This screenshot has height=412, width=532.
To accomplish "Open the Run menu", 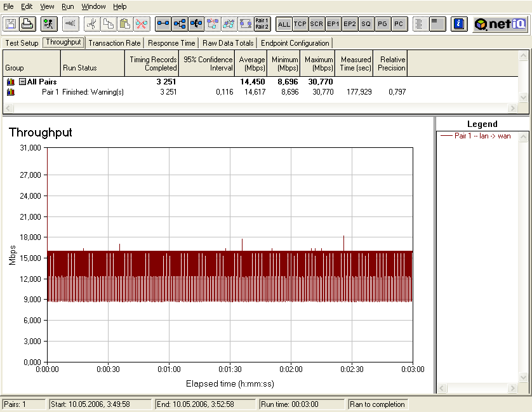I will [x=67, y=6].
